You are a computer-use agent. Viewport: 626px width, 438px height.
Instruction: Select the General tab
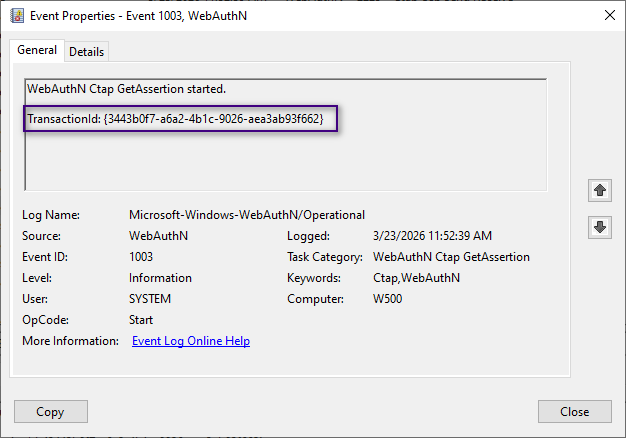(37, 51)
